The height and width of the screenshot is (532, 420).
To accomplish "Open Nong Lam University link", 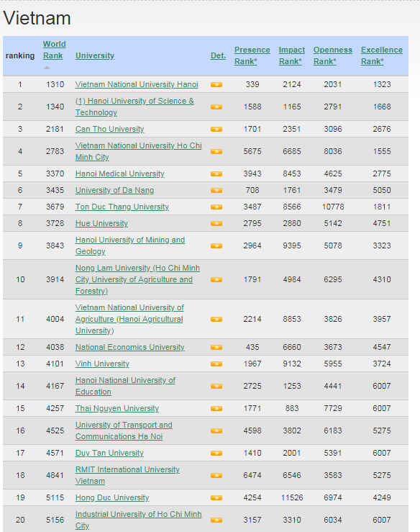I will tap(137, 279).
